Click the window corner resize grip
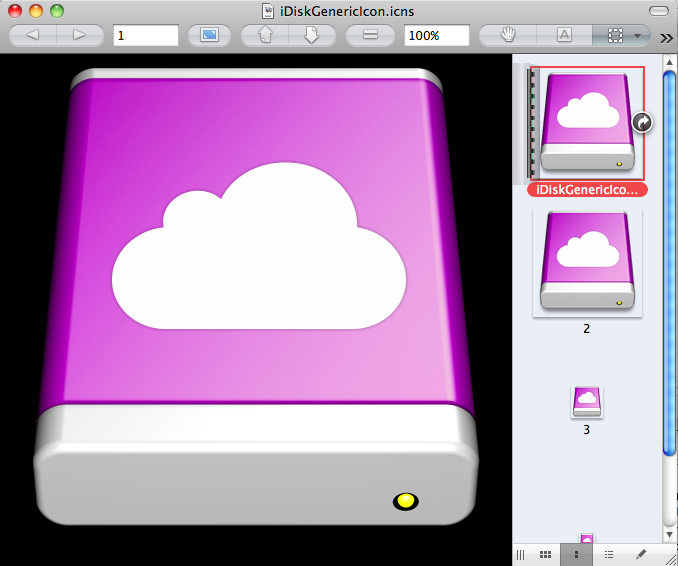The width and height of the screenshot is (678, 566). 672,560
